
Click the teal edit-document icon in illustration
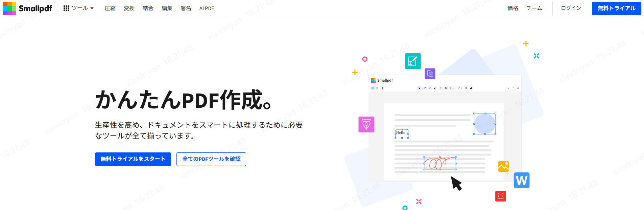(413, 61)
